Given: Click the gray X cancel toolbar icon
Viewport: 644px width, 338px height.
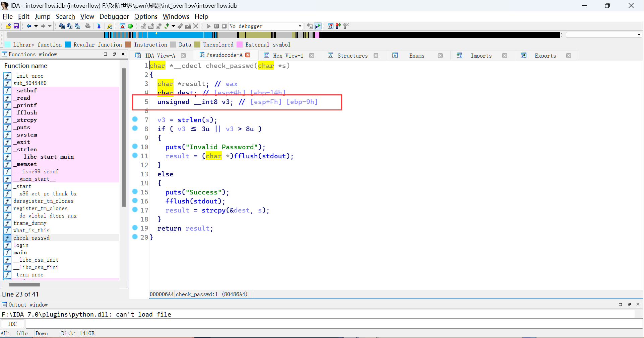Looking at the screenshot, I should click(196, 26).
